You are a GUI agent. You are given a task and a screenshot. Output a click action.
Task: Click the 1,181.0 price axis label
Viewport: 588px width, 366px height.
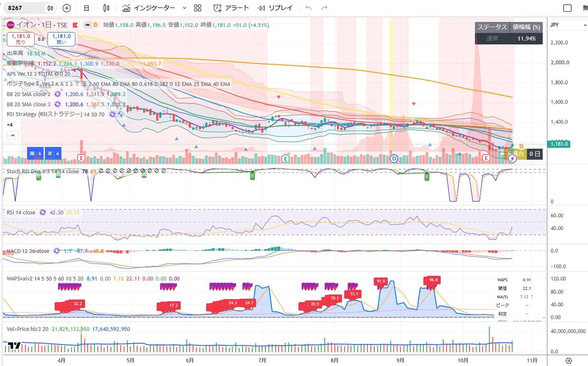click(x=559, y=144)
